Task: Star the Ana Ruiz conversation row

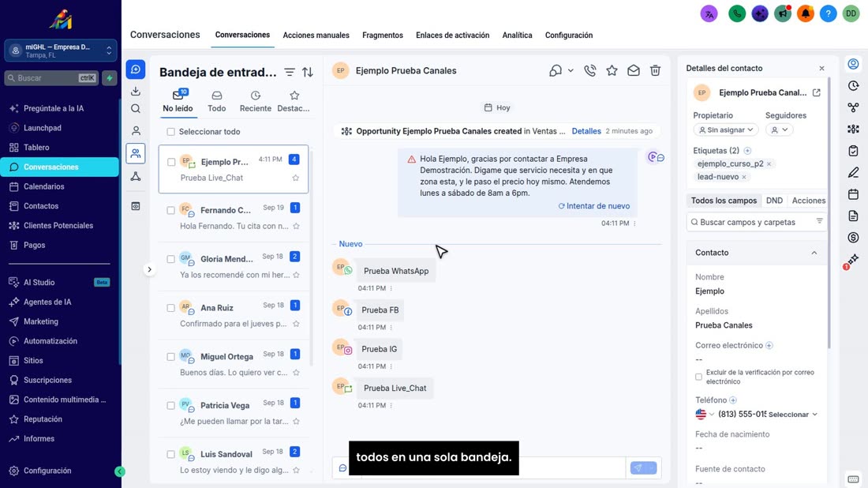Action: coord(296,324)
